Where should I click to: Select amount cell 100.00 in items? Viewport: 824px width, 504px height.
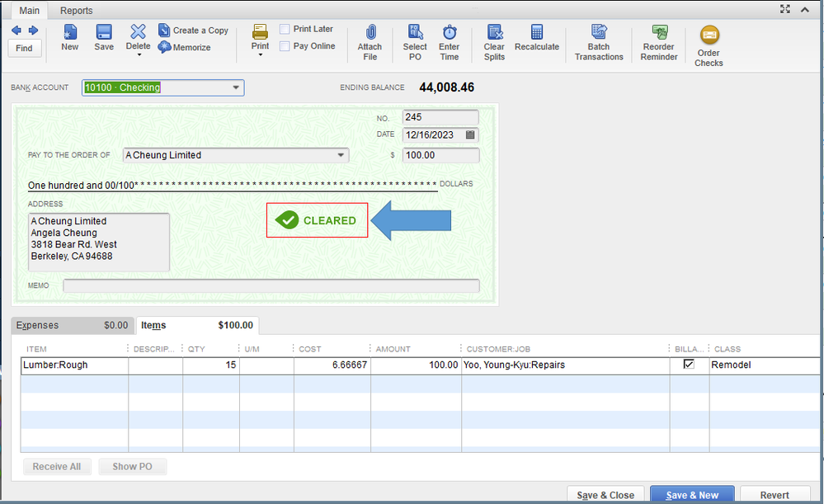click(x=417, y=365)
